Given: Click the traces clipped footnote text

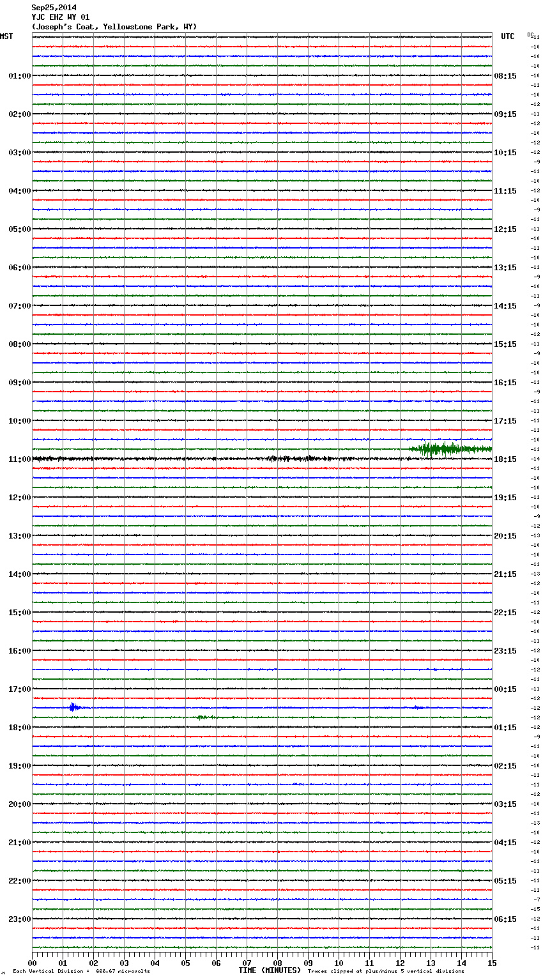Looking at the screenshot, I should [386, 971].
